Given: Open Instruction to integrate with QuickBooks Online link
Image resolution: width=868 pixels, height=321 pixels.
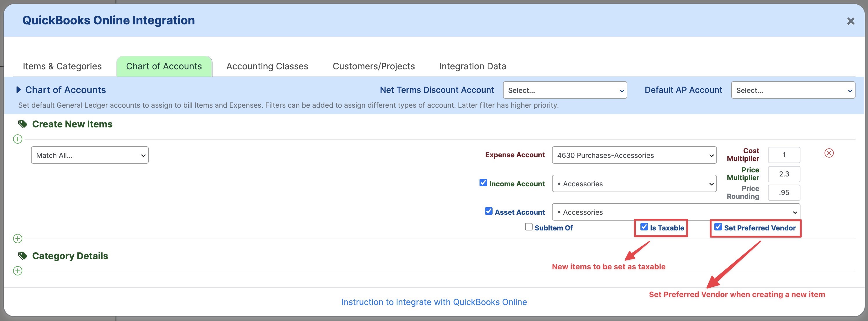Looking at the screenshot, I should 434,302.
